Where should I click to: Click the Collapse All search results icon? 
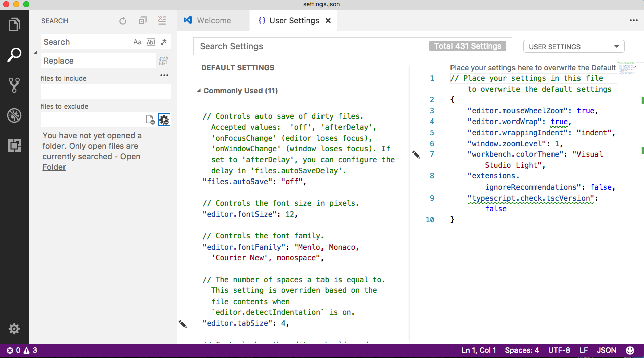[x=143, y=21]
